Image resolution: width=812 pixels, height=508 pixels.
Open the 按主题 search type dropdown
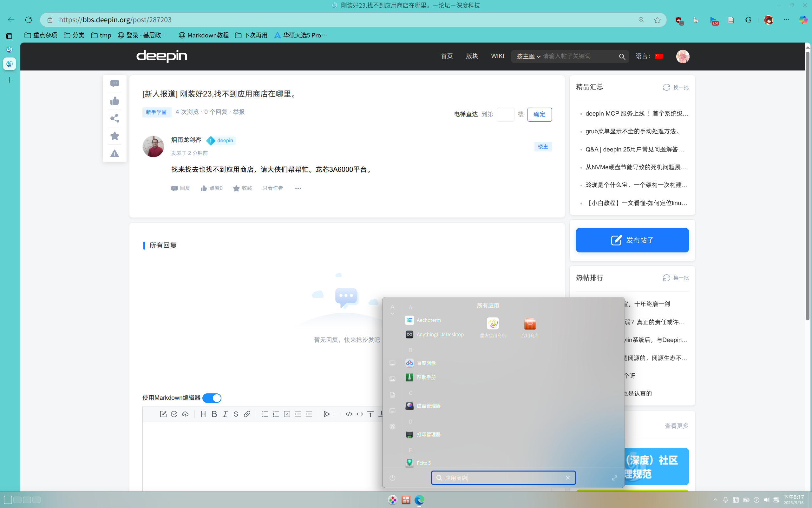pyautogui.click(x=528, y=57)
